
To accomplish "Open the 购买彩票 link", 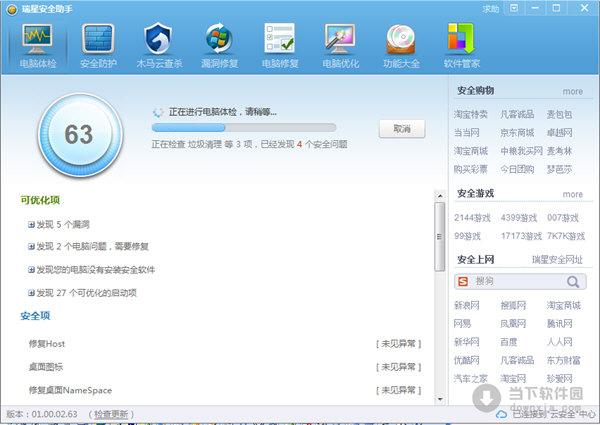I will pyautogui.click(x=471, y=169).
